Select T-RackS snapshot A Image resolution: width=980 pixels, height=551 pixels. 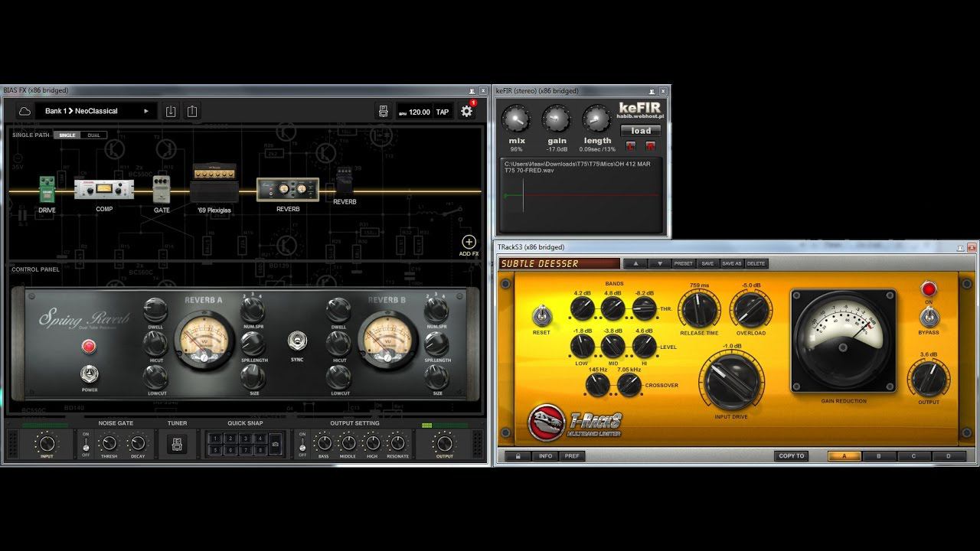844,456
